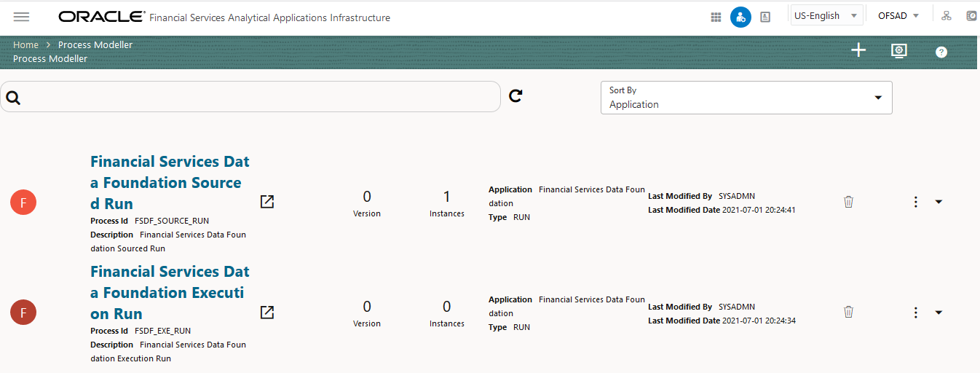This screenshot has height=373, width=980.
Task: Expand the Execution Run row details arrow
Action: click(938, 312)
